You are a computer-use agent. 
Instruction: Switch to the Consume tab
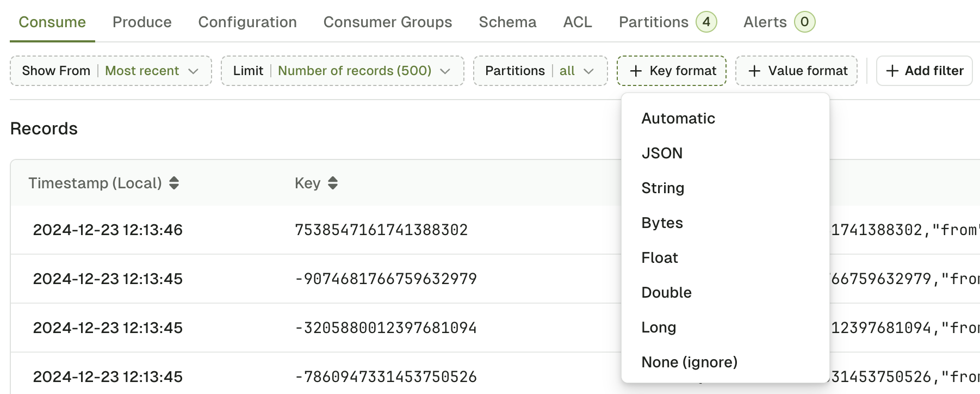pyautogui.click(x=52, y=22)
